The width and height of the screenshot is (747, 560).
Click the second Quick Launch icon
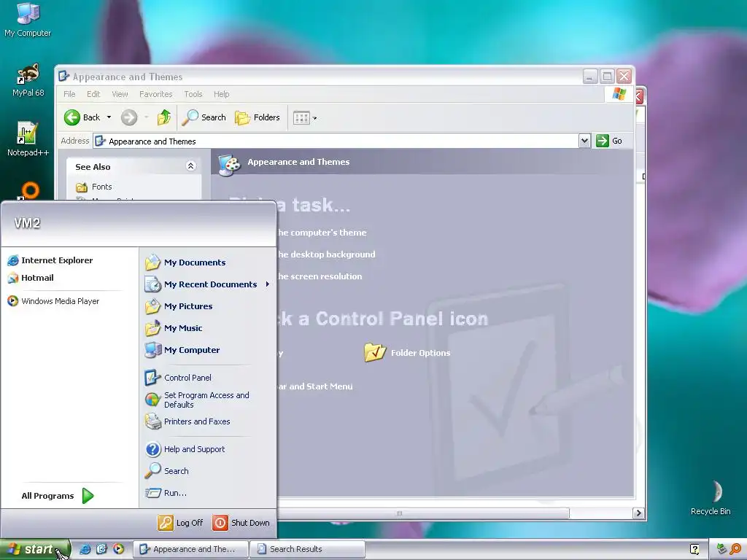[101, 549]
